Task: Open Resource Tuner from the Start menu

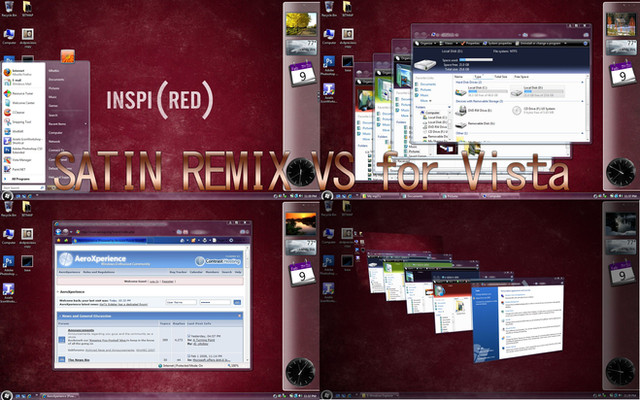Action: click(23, 93)
